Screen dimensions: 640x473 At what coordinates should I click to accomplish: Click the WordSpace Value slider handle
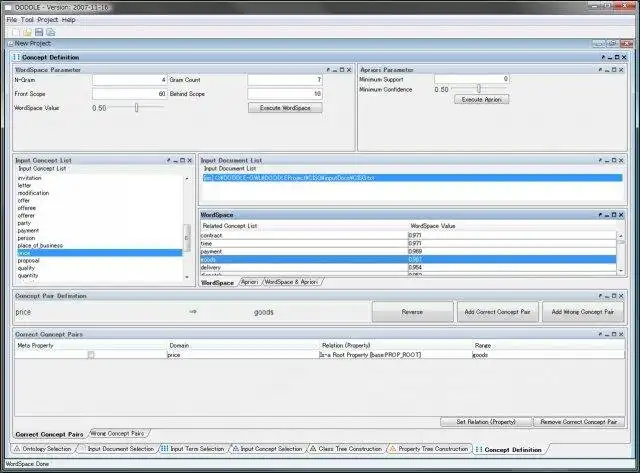[137, 108]
